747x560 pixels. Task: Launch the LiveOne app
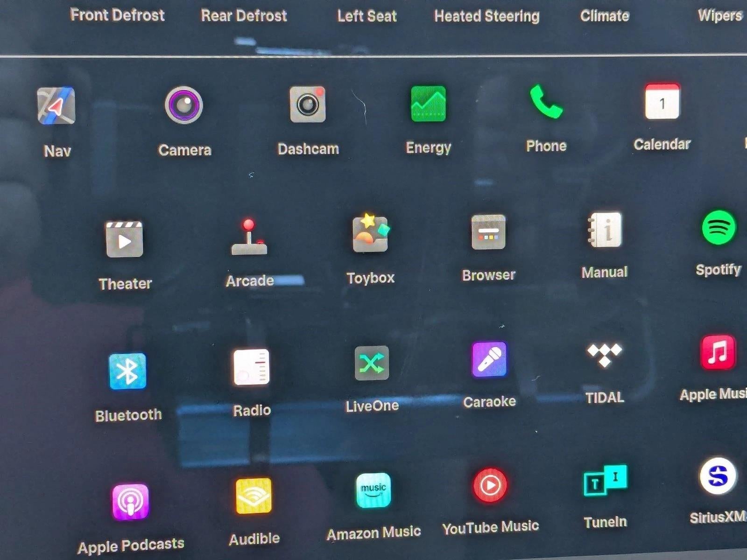pyautogui.click(x=372, y=363)
